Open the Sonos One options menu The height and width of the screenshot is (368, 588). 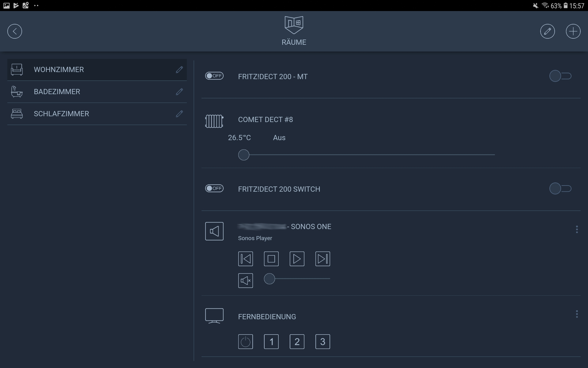[x=577, y=229]
